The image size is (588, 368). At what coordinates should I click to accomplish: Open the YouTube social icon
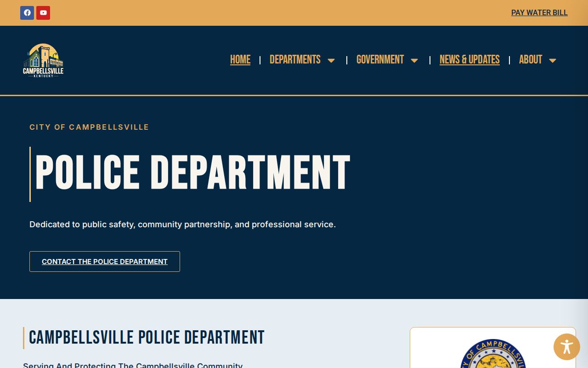[x=43, y=13]
